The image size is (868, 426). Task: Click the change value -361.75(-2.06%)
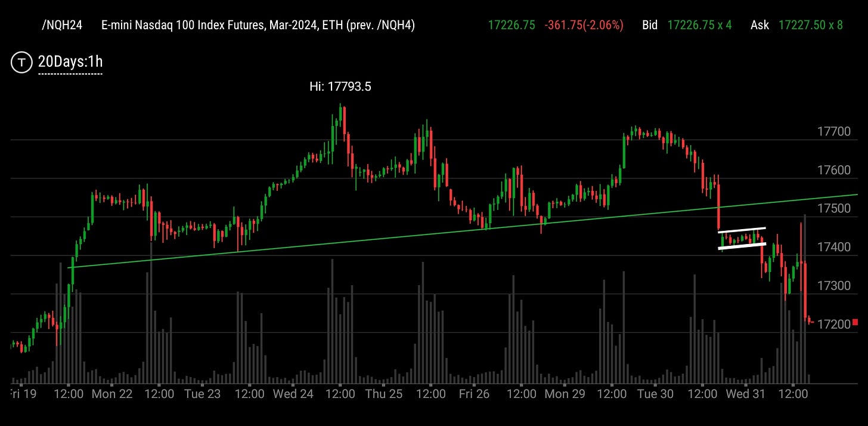[584, 25]
